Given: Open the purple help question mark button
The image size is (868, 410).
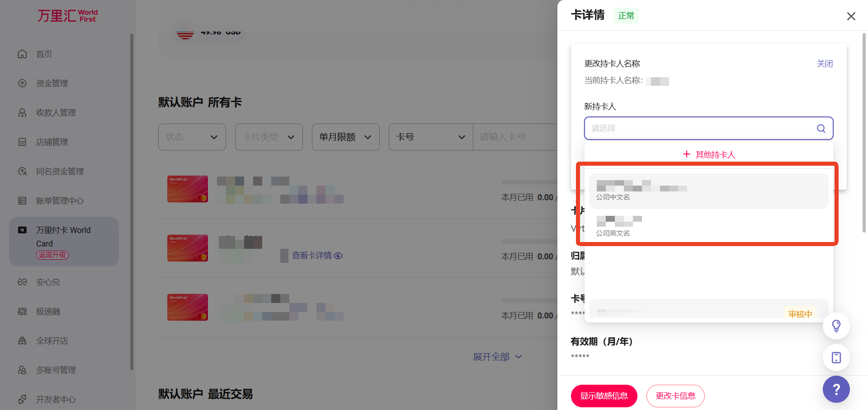Looking at the screenshot, I should click(x=836, y=389).
